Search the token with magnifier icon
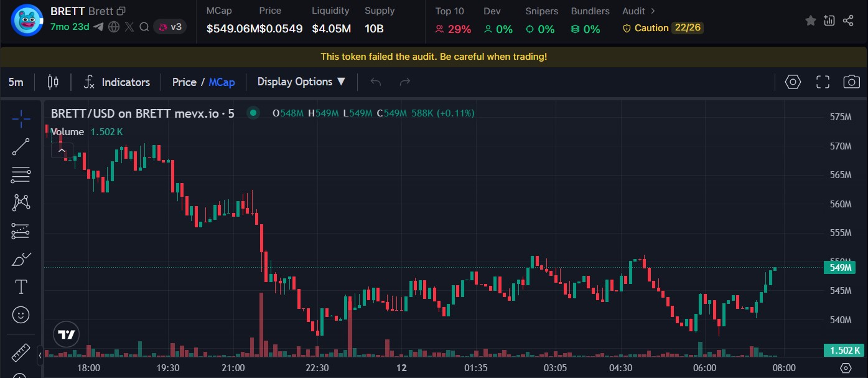The height and width of the screenshot is (378, 868). click(144, 27)
